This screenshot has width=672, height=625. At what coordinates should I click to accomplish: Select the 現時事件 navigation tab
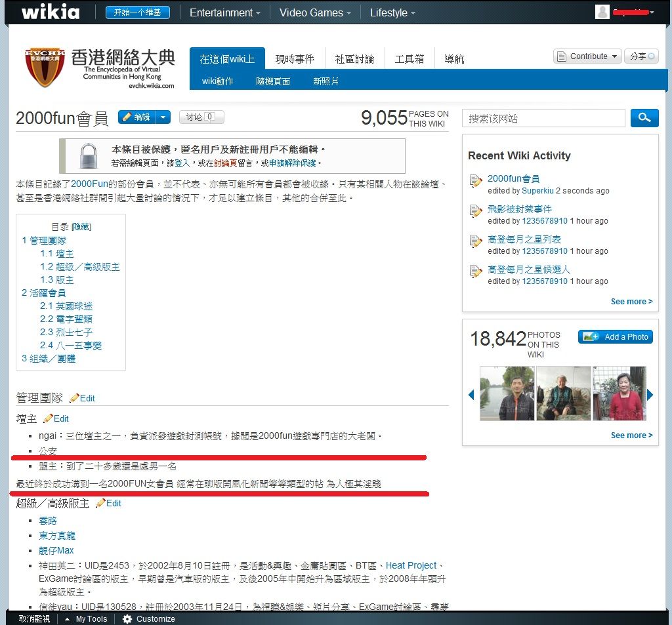tap(295, 59)
